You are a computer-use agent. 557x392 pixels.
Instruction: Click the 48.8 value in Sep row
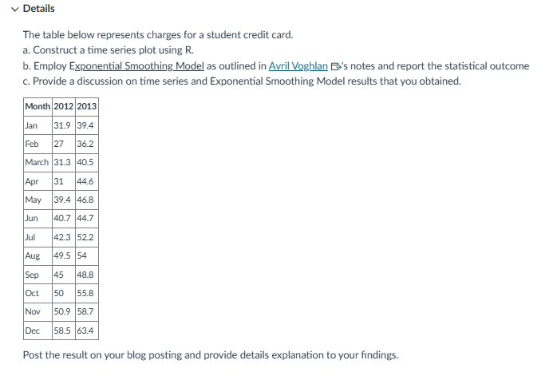point(85,274)
